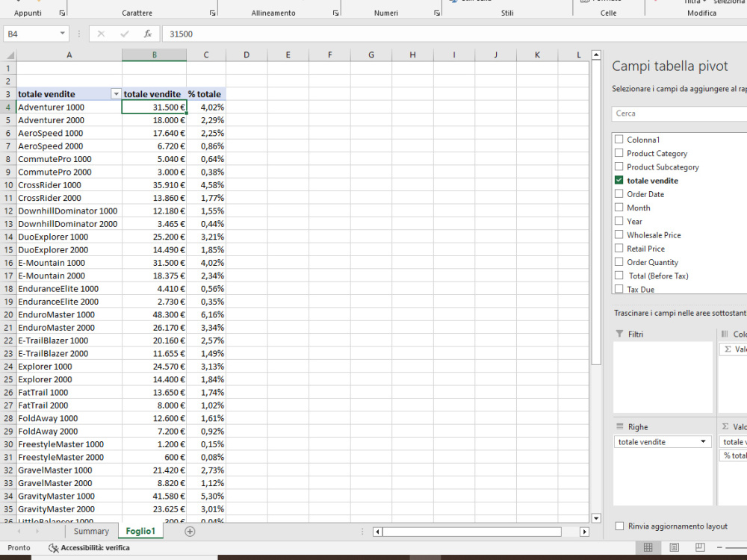Check the Colonna1 field
This screenshot has height=560, width=747.
pyautogui.click(x=619, y=140)
